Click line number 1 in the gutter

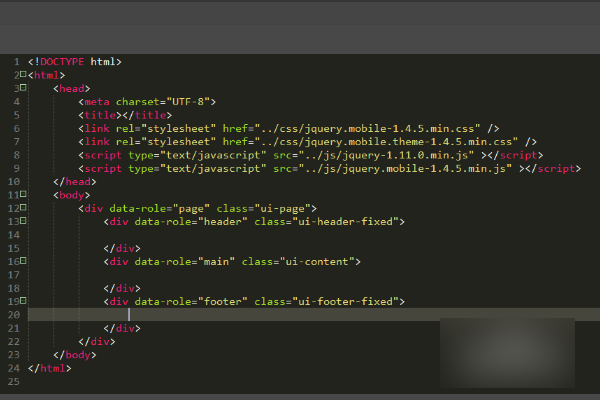pyautogui.click(x=16, y=62)
